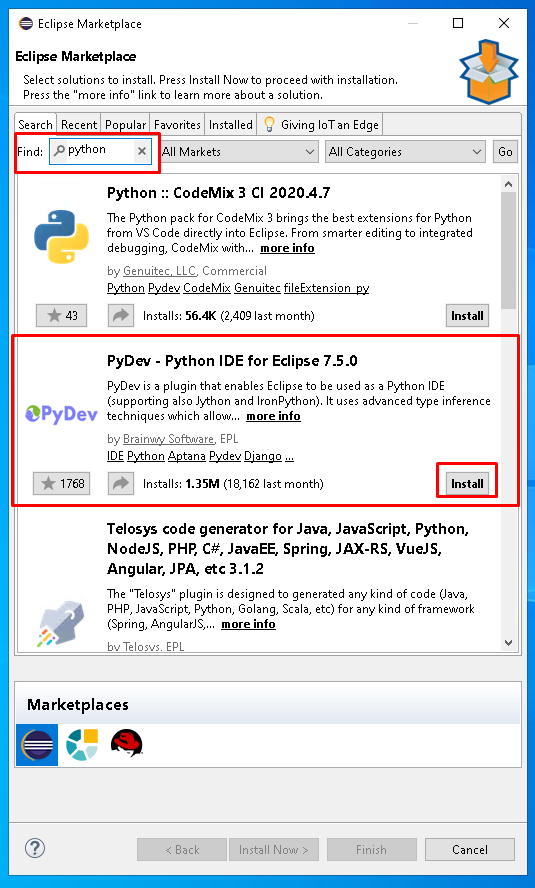Click the Go search button
The height and width of the screenshot is (888, 535).
[x=505, y=152]
